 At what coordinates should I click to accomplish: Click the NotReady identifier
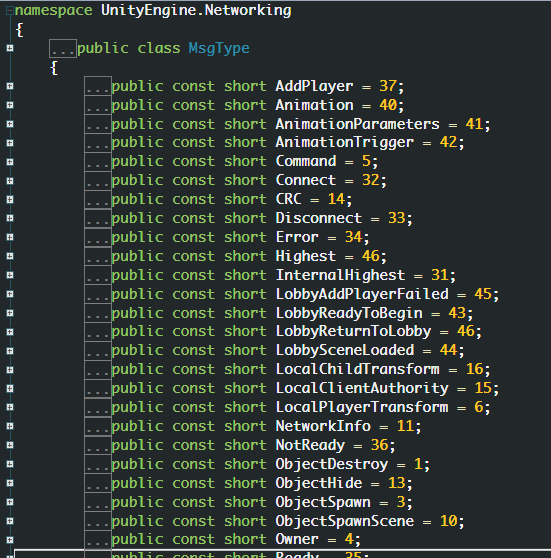[310, 446]
